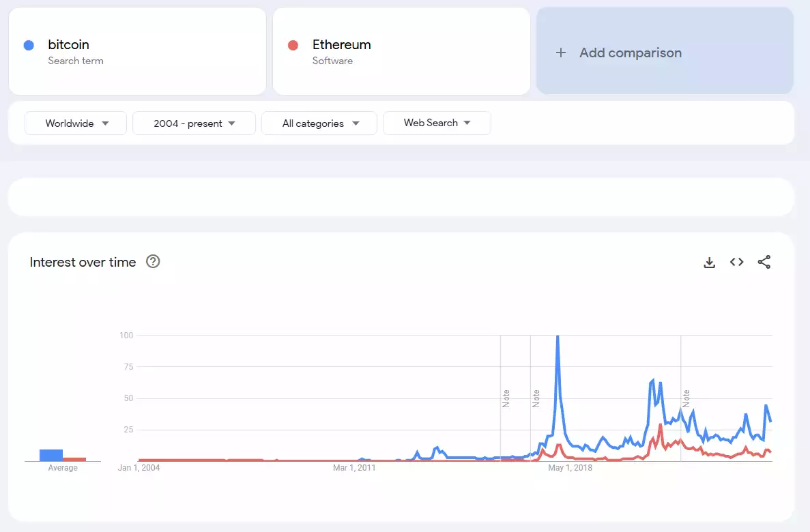The height and width of the screenshot is (532, 810).
Task: Click the Interest over time heading
Action: tap(82, 262)
